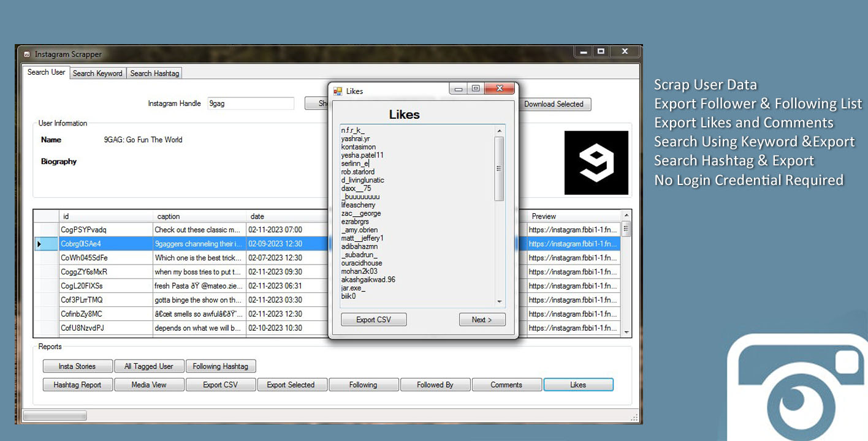The height and width of the screenshot is (441, 868).
Task: Select jar.exe_ in the Likes list
Action: [x=353, y=288]
